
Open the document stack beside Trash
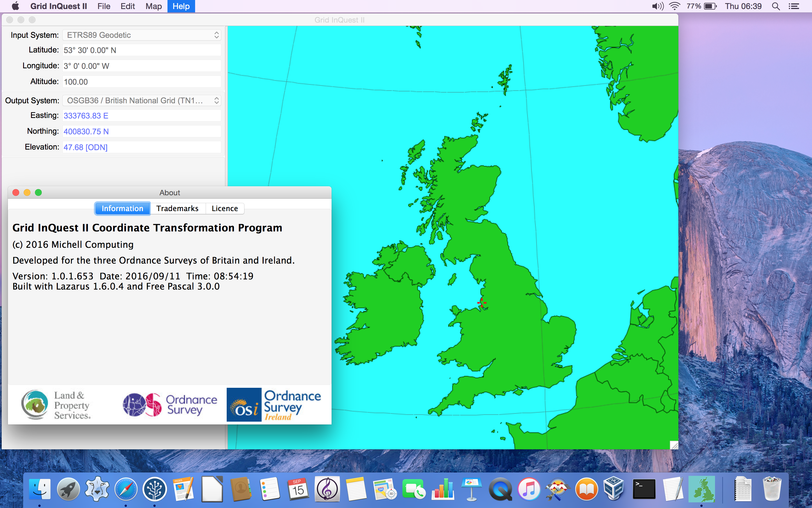click(743, 489)
